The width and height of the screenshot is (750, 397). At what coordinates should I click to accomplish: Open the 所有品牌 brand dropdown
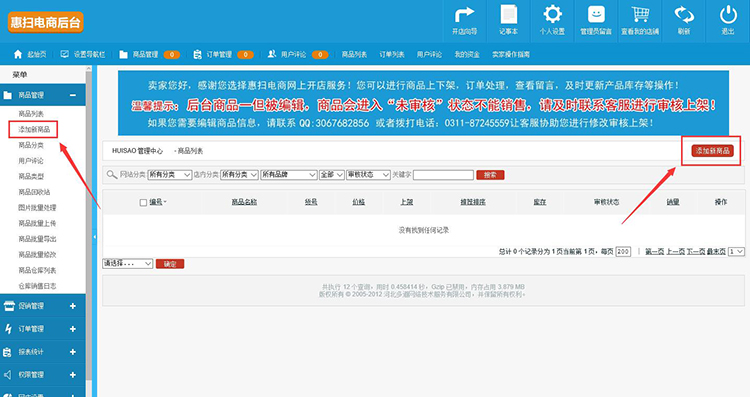(289, 175)
